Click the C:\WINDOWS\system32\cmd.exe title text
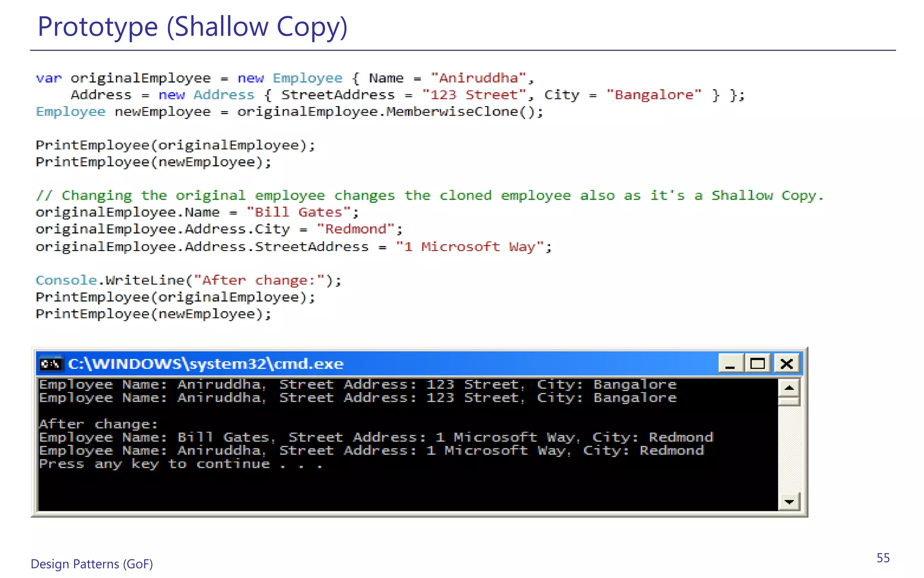The image size is (924, 578). (x=206, y=364)
